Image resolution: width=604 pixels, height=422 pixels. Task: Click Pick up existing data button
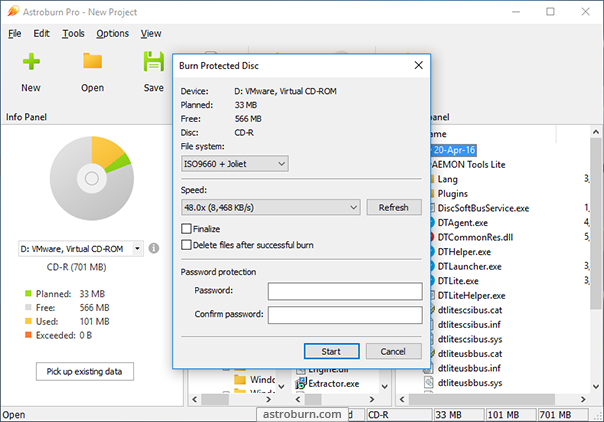tap(85, 372)
